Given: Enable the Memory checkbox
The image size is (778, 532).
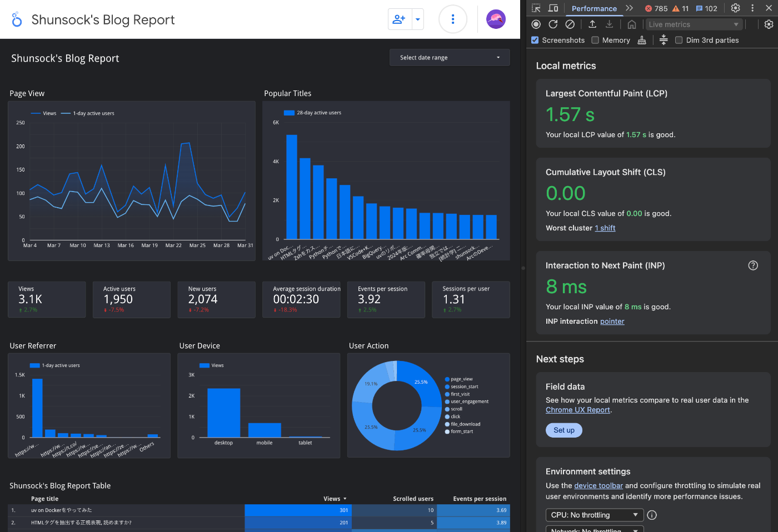Looking at the screenshot, I should tap(595, 40).
